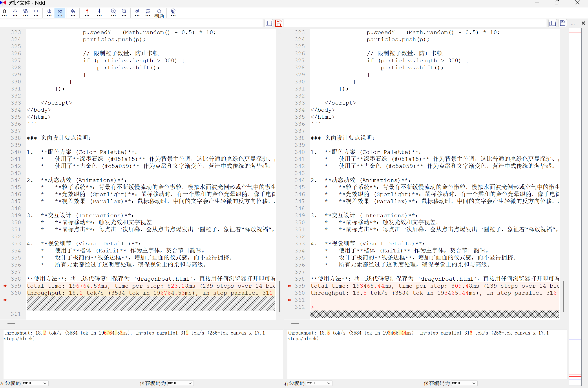Click the webcam-shaped toolbar icon
Viewport: 588px width, 388px height.
tap(173, 13)
